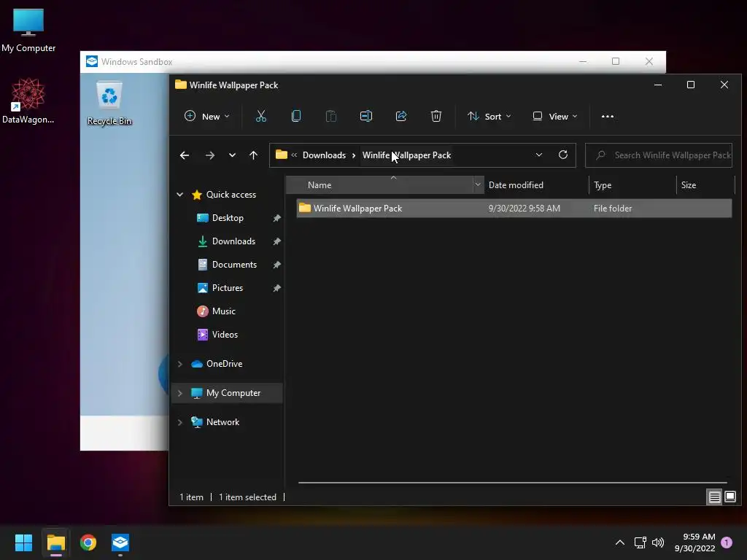The width and height of the screenshot is (747, 560).
Task: Click File Explorer on the taskbar
Action: point(55,542)
